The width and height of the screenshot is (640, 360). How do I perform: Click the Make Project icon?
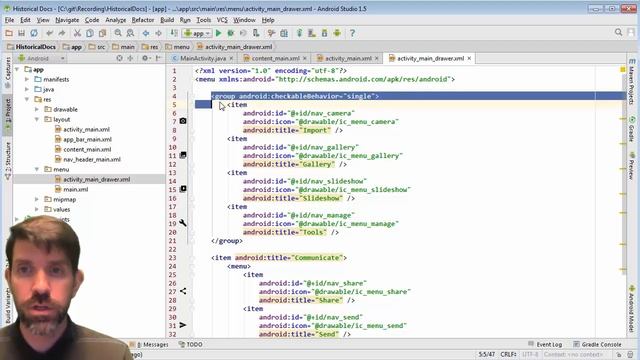174,33
